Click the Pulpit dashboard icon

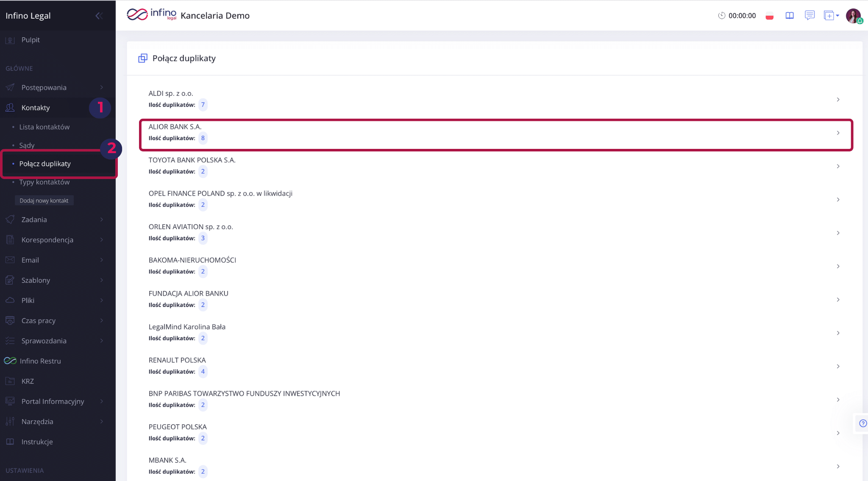coord(10,40)
